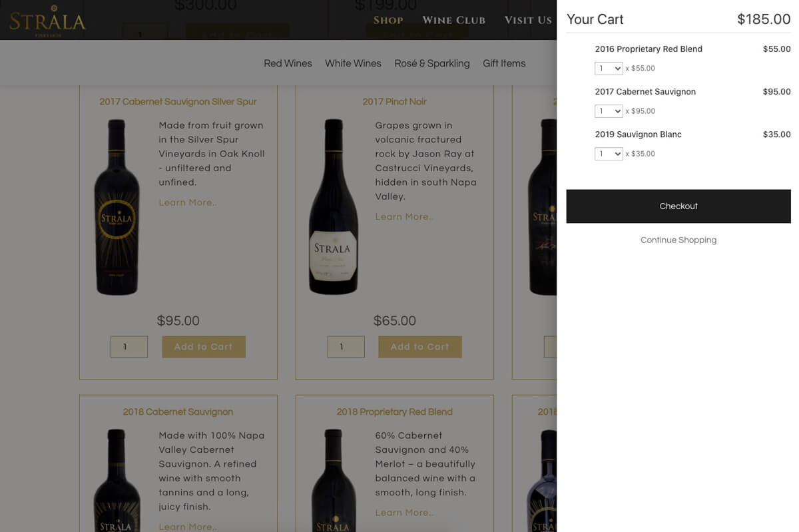Select the Rosé & Sparkling category
The width and height of the screenshot is (799, 532).
pyautogui.click(x=431, y=63)
